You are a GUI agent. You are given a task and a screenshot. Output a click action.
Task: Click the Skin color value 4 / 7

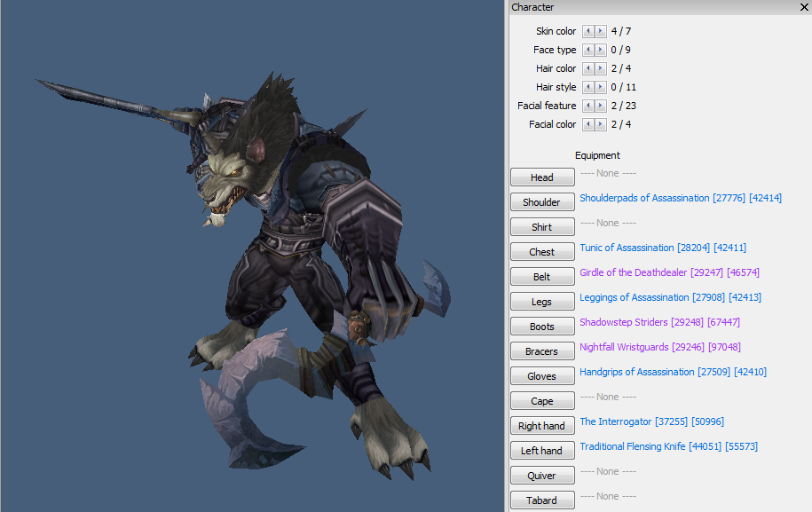click(x=621, y=31)
